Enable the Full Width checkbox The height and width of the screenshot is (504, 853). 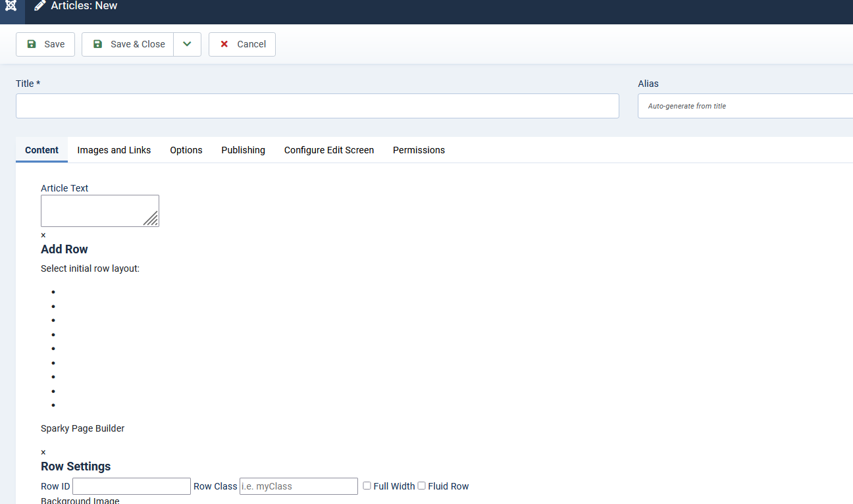click(x=367, y=486)
